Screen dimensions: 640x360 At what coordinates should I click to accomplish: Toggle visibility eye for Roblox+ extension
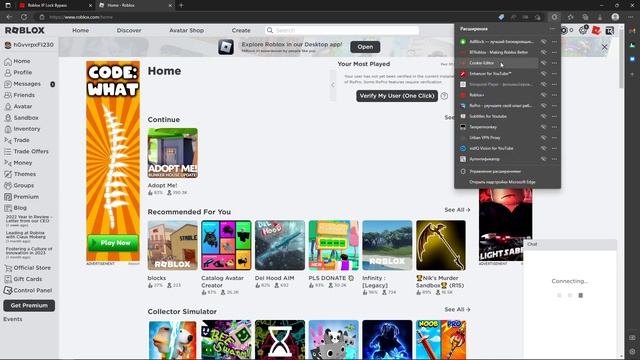(x=544, y=95)
